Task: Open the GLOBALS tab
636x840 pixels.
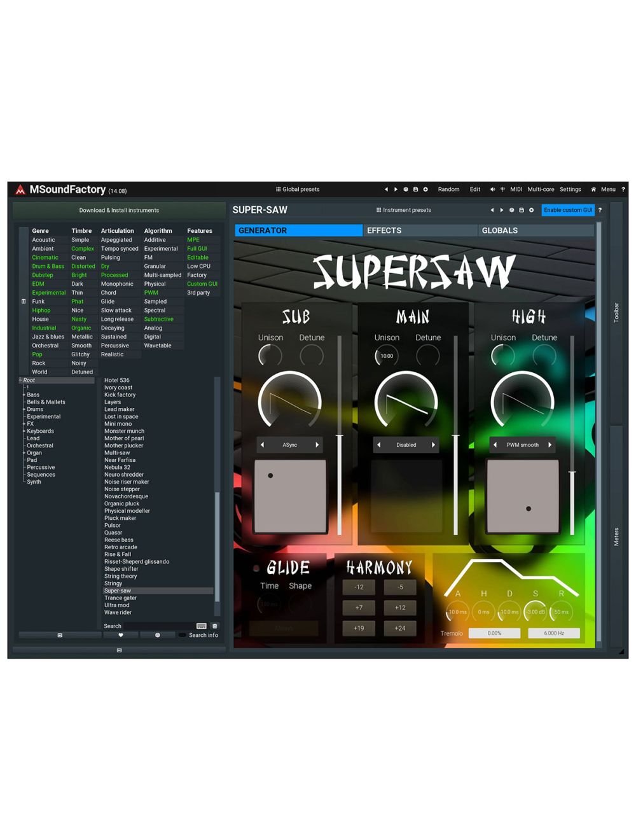Action: (x=536, y=230)
